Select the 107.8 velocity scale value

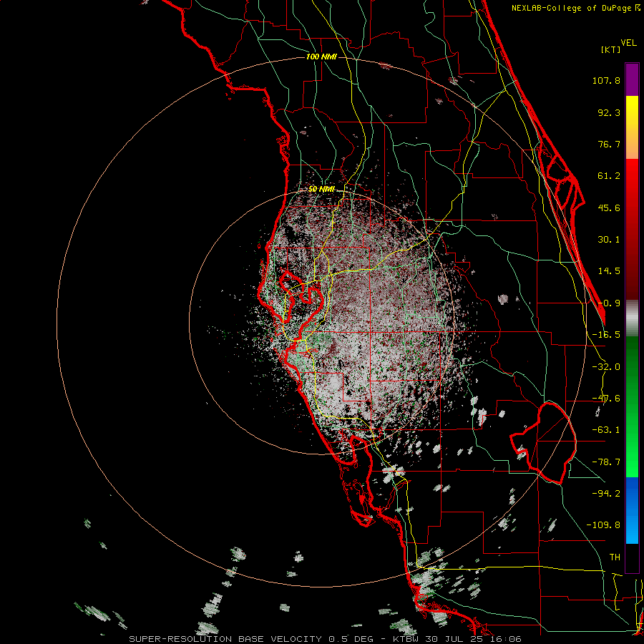606,80
